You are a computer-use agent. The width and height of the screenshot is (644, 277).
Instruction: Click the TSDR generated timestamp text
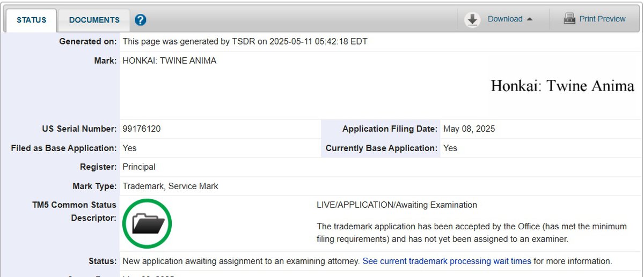tap(245, 41)
